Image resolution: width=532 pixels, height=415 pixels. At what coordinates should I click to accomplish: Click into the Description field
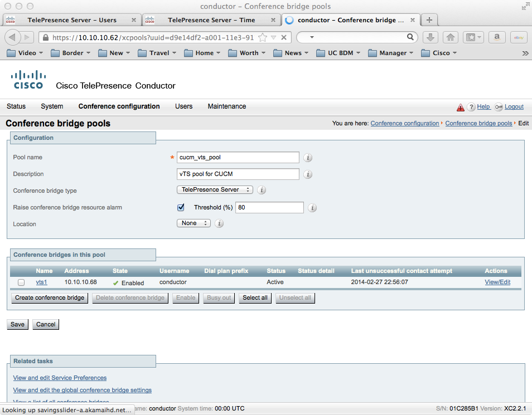(x=238, y=174)
